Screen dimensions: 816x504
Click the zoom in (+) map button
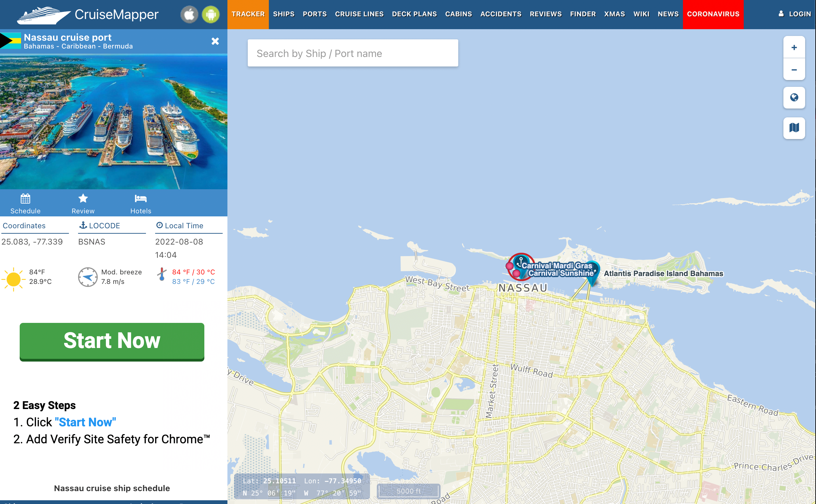pos(794,48)
